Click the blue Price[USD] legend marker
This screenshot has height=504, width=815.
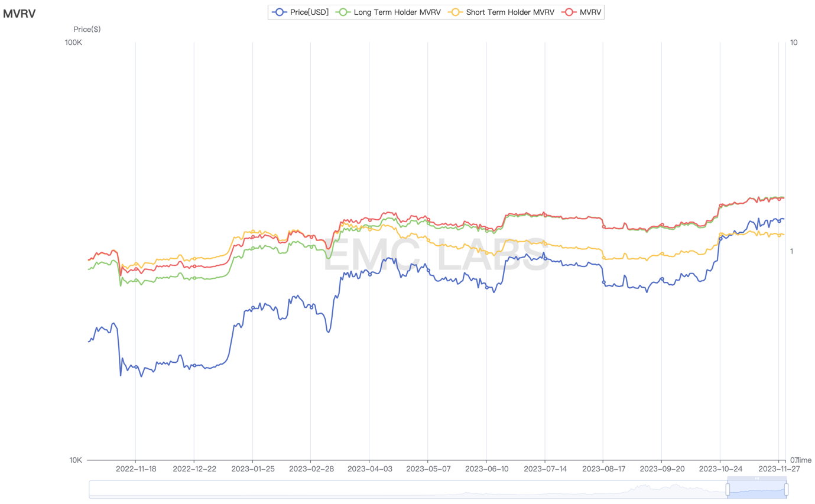click(x=280, y=12)
